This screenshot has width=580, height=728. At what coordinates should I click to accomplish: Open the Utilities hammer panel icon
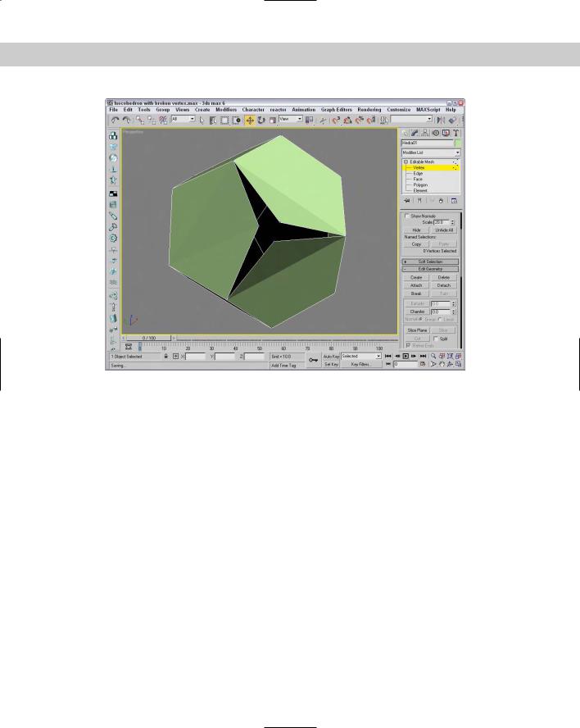coord(455,133)
